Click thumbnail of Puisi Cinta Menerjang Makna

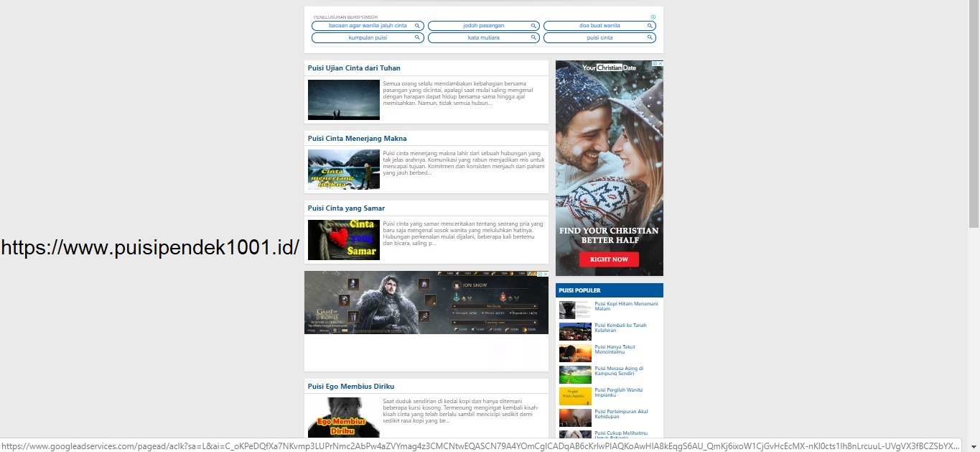344,170
